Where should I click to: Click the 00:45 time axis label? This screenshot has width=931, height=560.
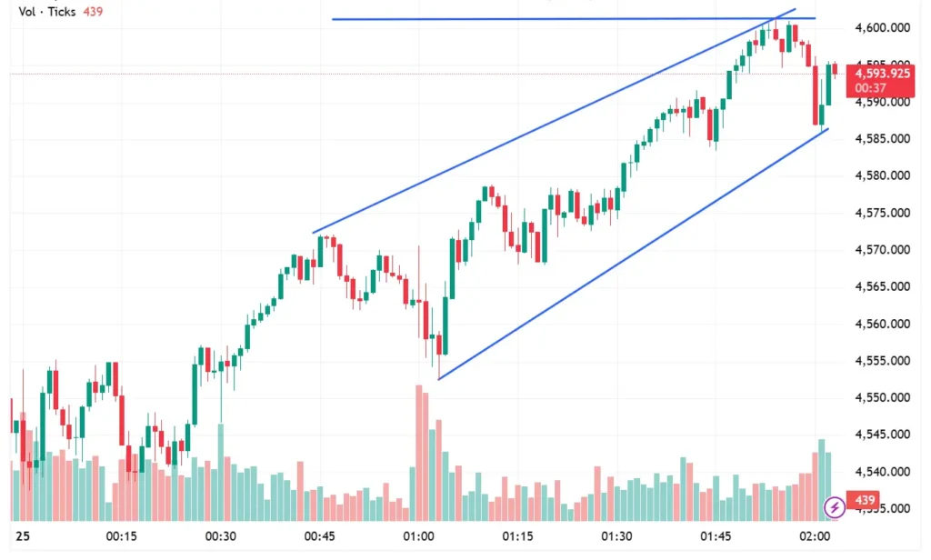coord(321,535)
